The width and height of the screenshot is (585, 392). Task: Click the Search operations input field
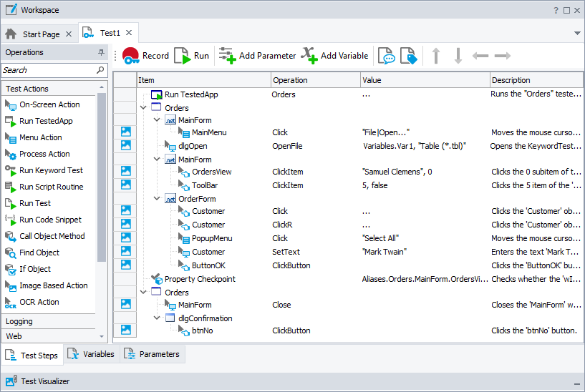point(47,70)
